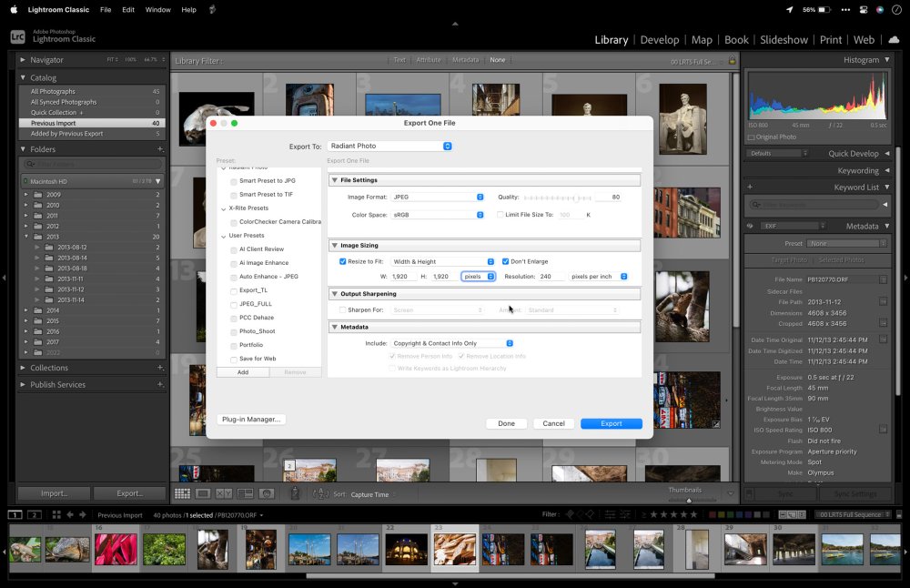Switch to Grid view icon in toolbar
Viewport: 910px width, 588px height.
(182, 493)
